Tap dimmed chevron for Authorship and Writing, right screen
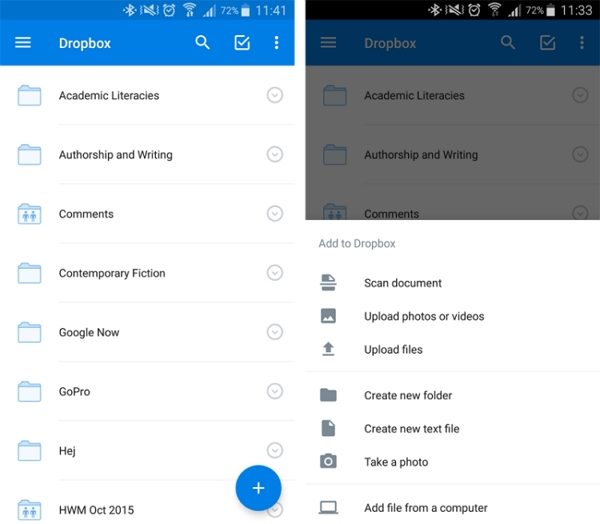 [x=580, y=154]
